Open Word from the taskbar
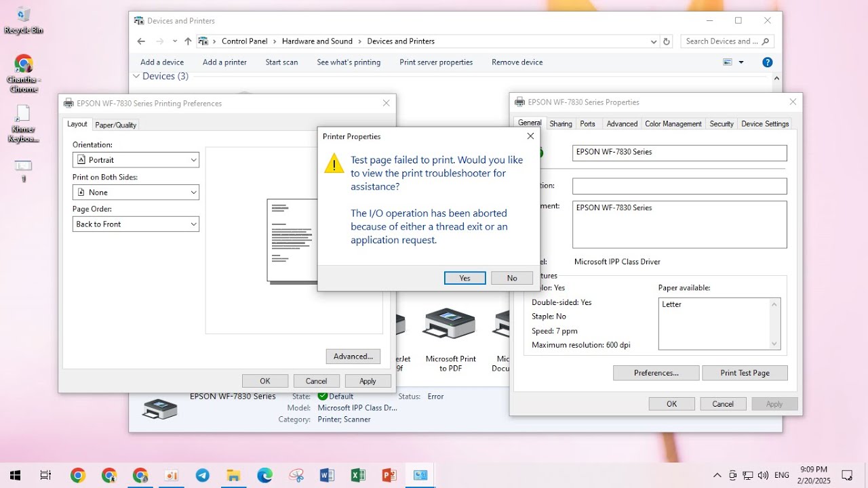The width and height of the screenshot is (868, 488). click(x=327, y=475)
